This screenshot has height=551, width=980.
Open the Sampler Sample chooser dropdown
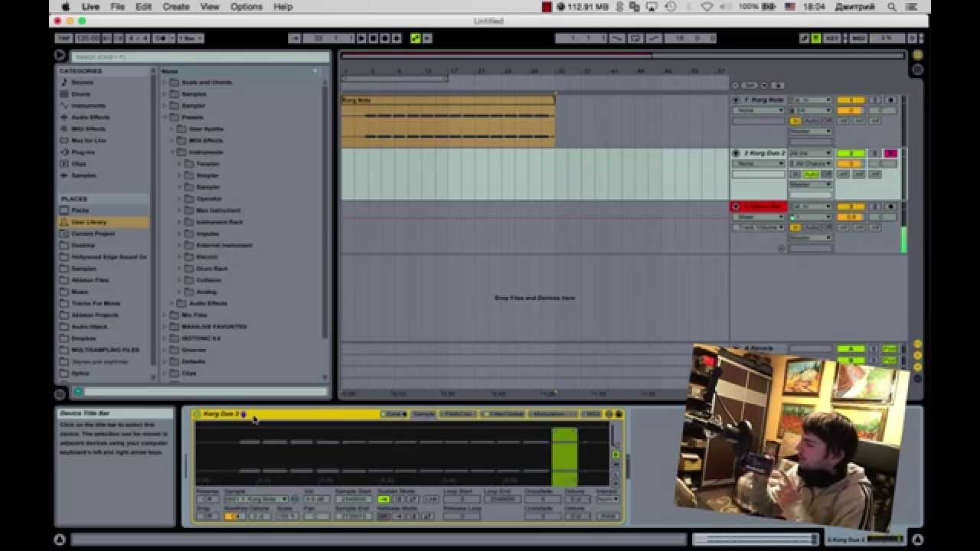tap(256, 499)
